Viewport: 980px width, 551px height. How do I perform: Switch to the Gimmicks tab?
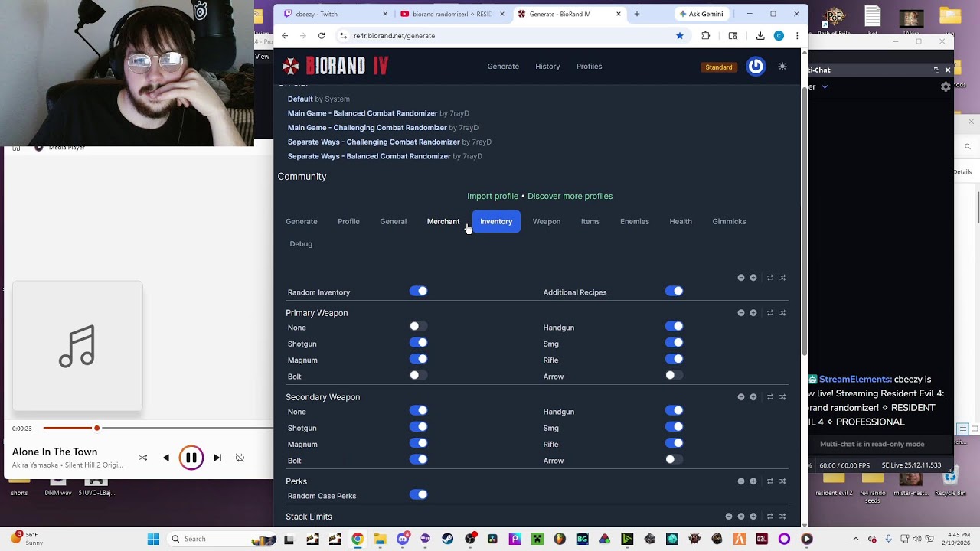729,221
